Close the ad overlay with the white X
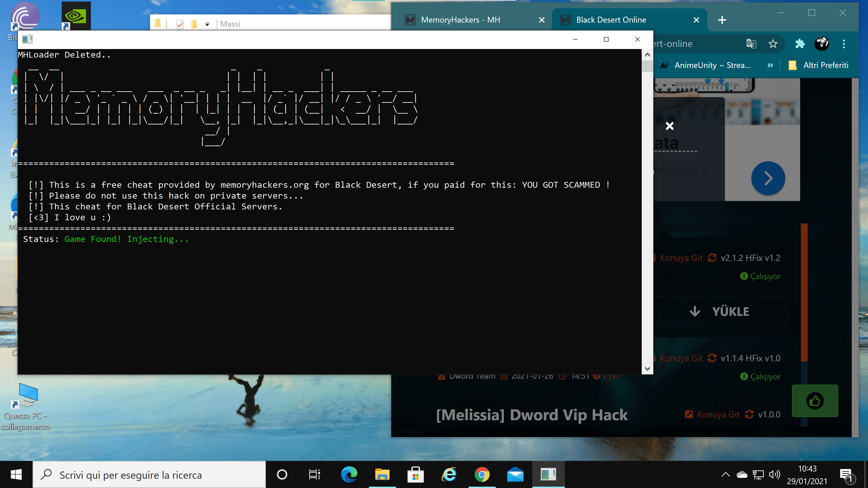The width and height of the screenshot is (868, 488). click(x=670, y=126)
